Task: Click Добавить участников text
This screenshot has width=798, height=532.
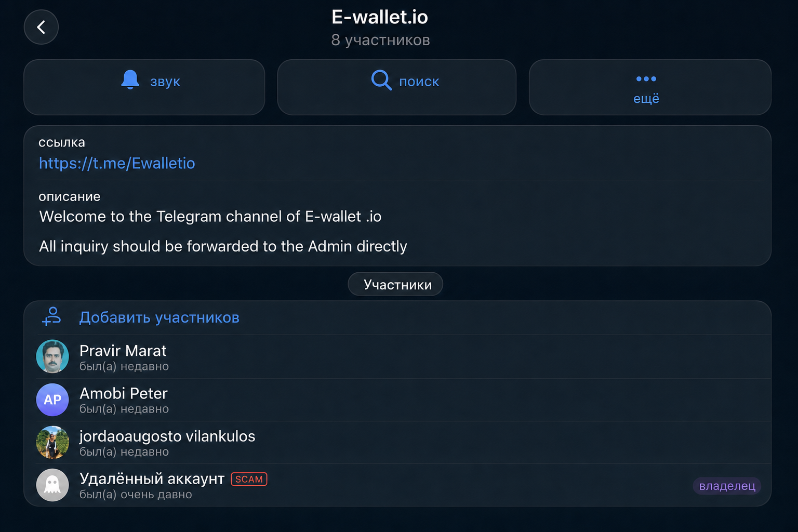Action: (159, 317)
